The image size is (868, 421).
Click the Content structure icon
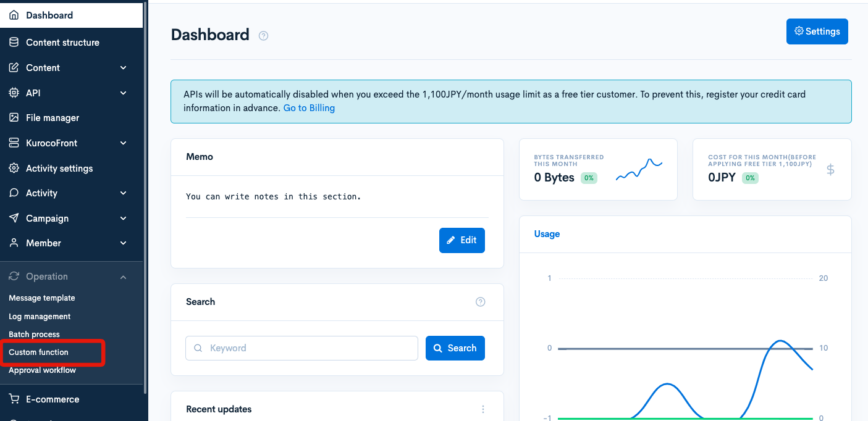pos(14,42)
